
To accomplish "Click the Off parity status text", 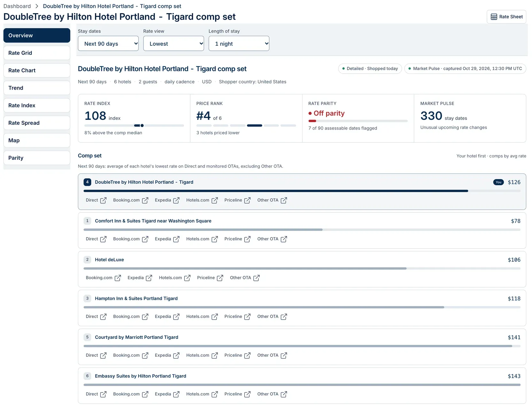I will [x=329, y=113].
